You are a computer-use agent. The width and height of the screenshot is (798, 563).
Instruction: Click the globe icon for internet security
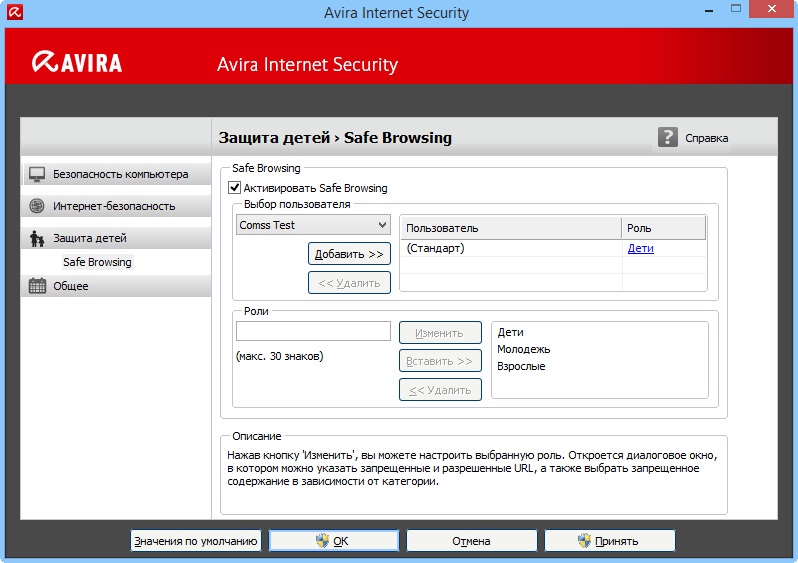pyautogui.click(x=37, y=206)
